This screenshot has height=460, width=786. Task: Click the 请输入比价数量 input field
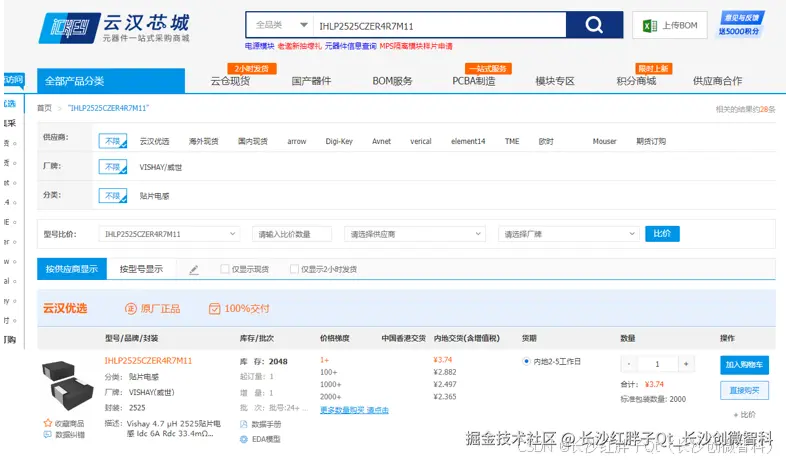click(x=292, y=234)
